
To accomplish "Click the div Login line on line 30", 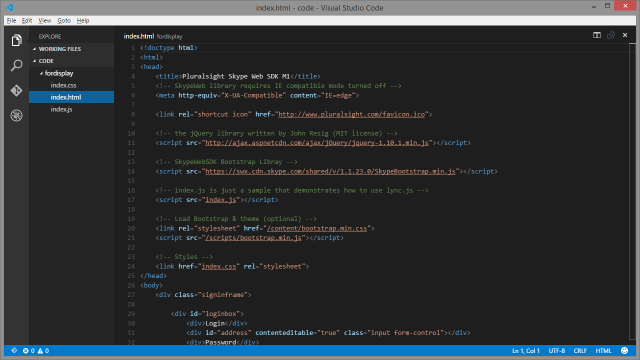I will 217,323.
